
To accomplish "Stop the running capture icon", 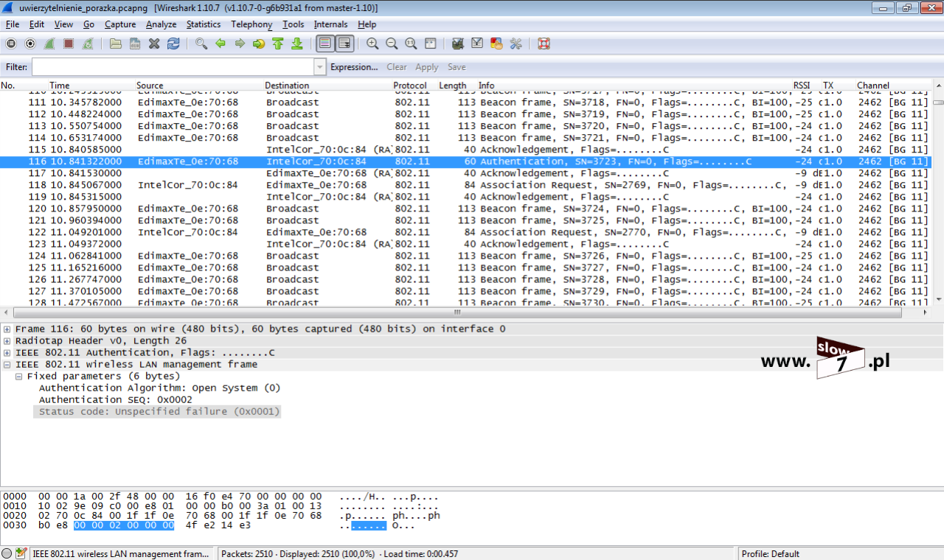I will click(69, 43).
